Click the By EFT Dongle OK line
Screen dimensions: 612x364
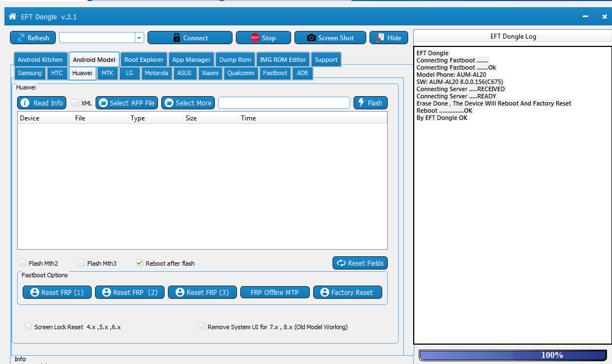coord(442,118)
